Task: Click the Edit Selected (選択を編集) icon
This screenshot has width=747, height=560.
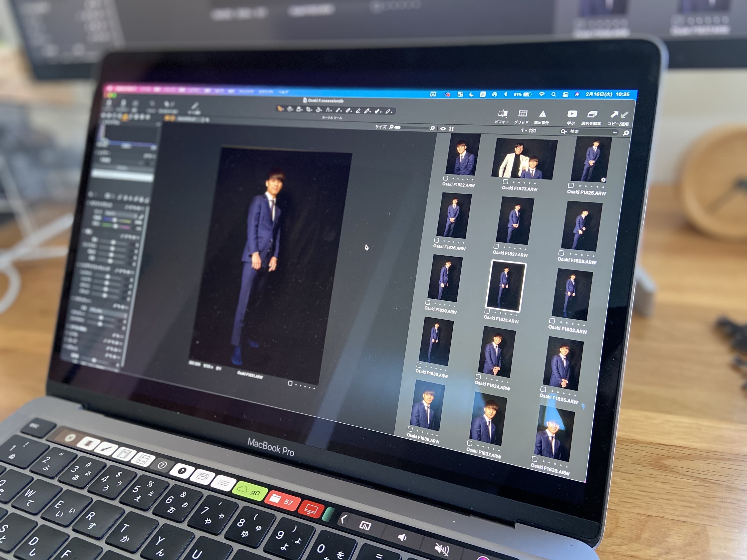Action: click(592, 114)
